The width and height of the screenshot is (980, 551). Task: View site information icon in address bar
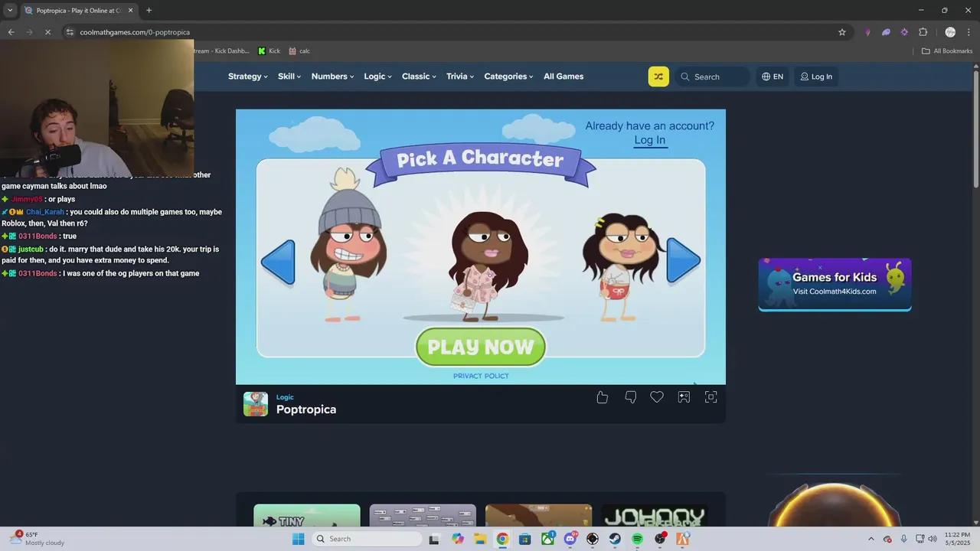(70, 32)
